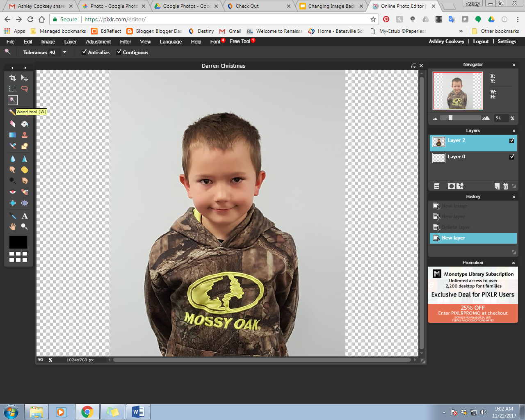Open the Tolerance dropdown arrow

click(x=65, y=52)
